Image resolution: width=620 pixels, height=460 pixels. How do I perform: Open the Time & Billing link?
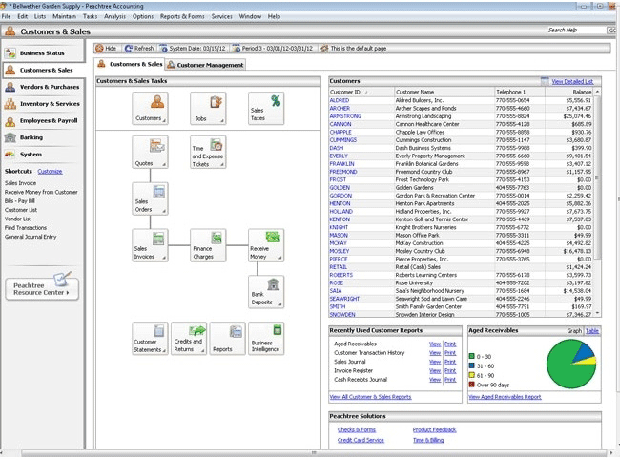click(428, 440)
